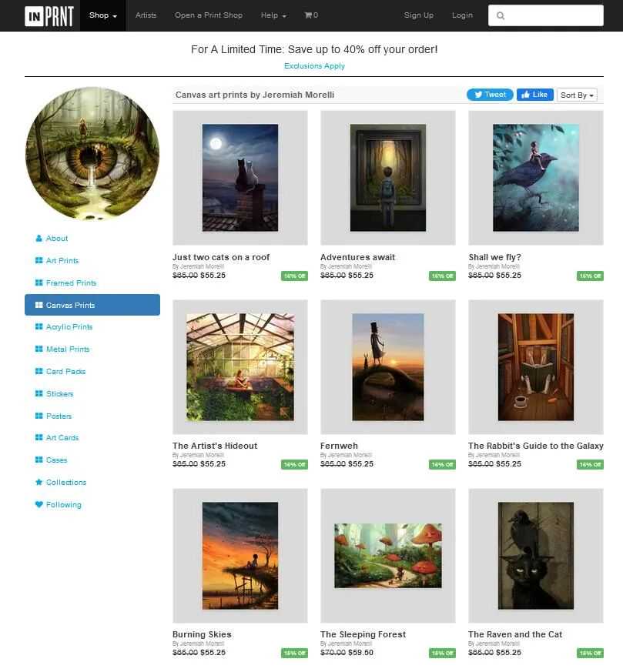This screenshot has width=623, height=672.
Task: Click the search magnifier icon
Action: point(501,16)
